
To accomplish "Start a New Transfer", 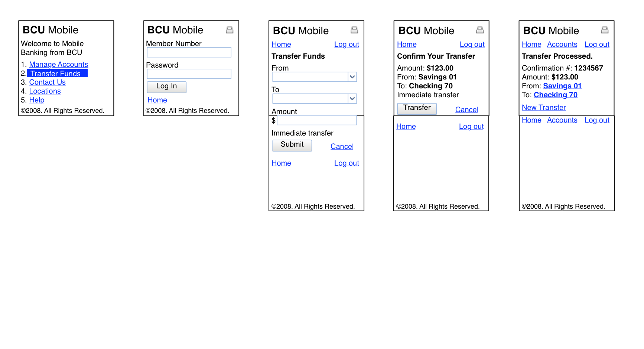I will (x=544, y=107).
